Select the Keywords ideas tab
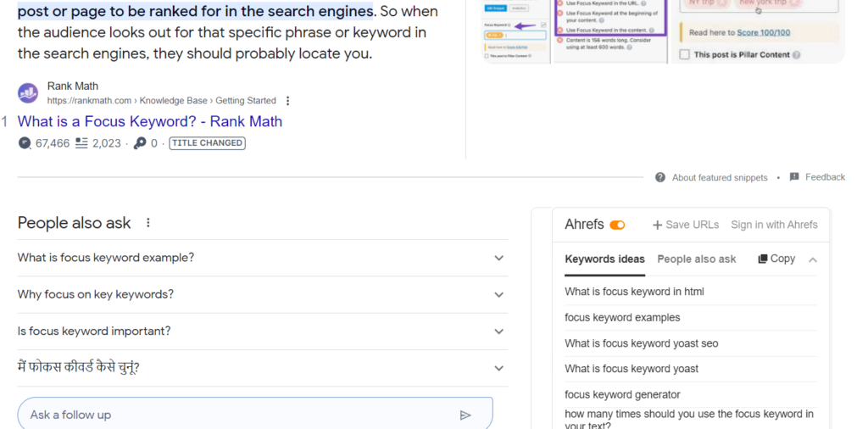The width and height of the screenshot is (868, 429). click(604, 259)
